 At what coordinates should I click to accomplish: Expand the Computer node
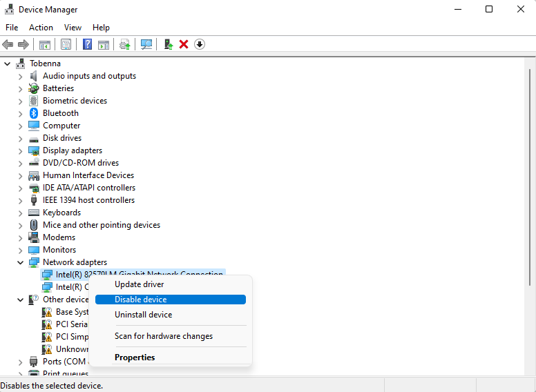(20, 126)
